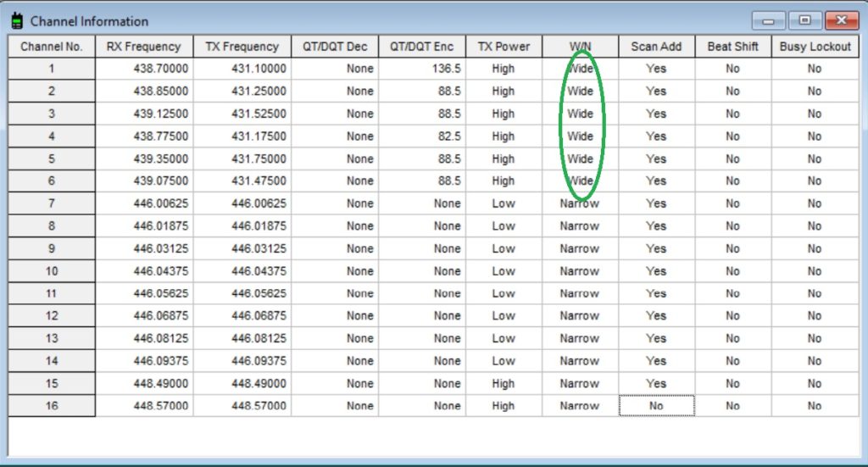Select channel row header 5

pyautogui.click(x=52, y=158)
